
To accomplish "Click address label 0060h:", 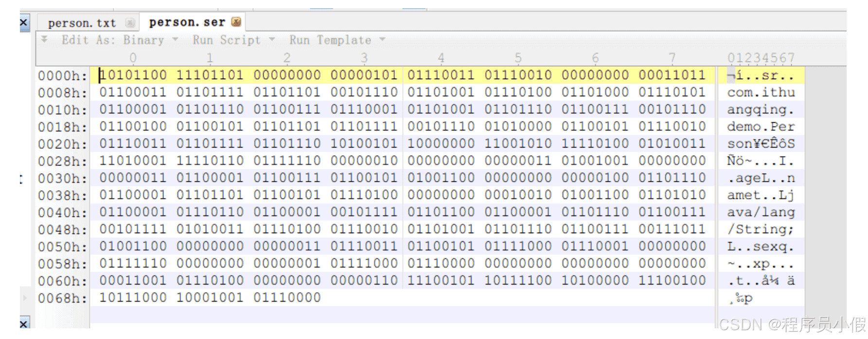I will click(63, 281).
